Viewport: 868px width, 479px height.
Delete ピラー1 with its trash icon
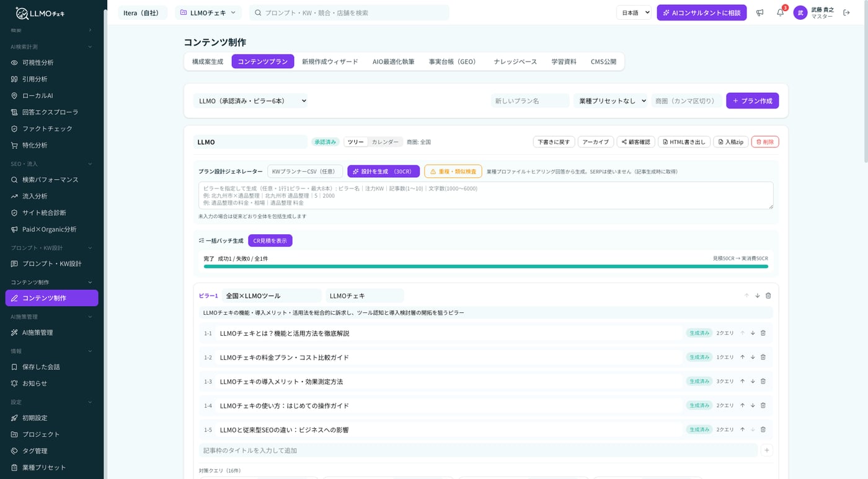(768, 296)
